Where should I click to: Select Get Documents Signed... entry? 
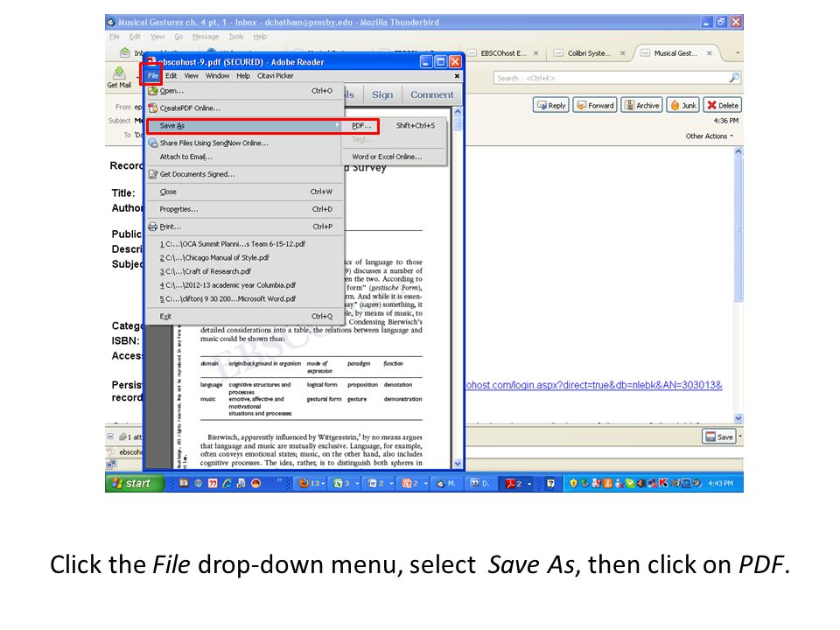(x=245, y=174)
